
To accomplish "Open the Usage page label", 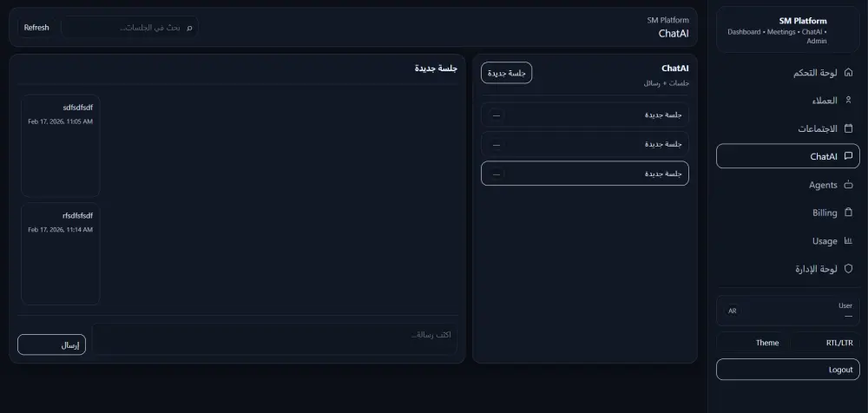I will 825,241.
